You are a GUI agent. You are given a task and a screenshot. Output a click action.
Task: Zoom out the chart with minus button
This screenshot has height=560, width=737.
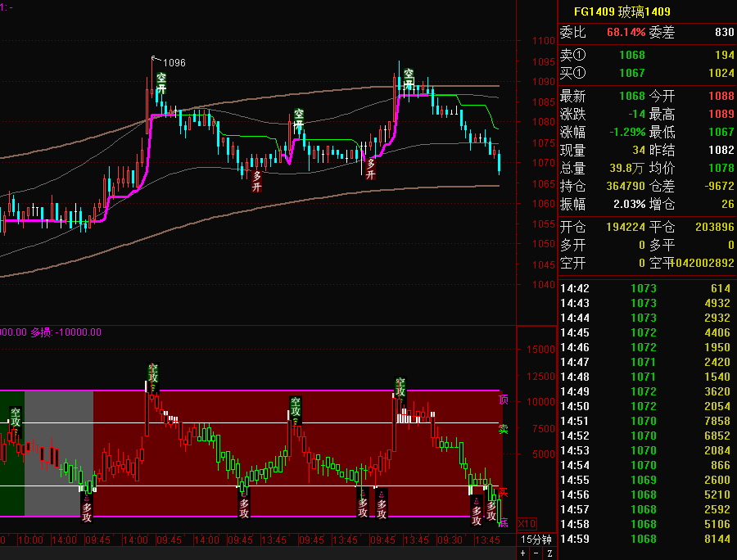[536, 553]
